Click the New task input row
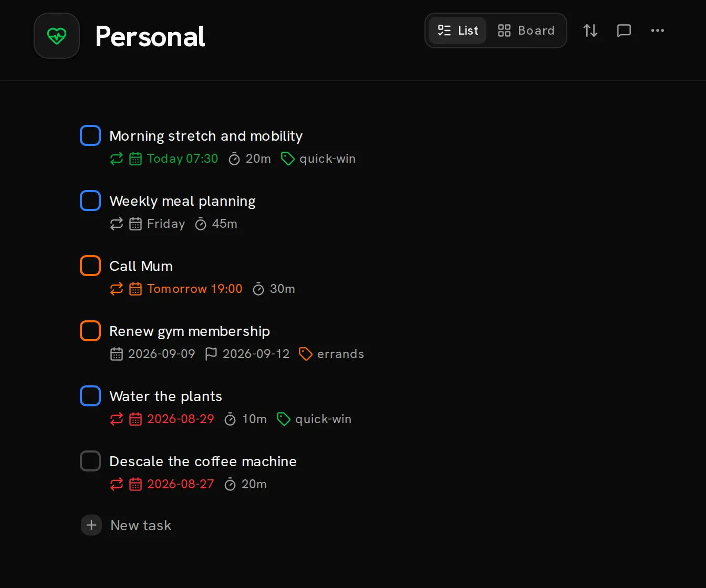 click(x=126, y=525)
